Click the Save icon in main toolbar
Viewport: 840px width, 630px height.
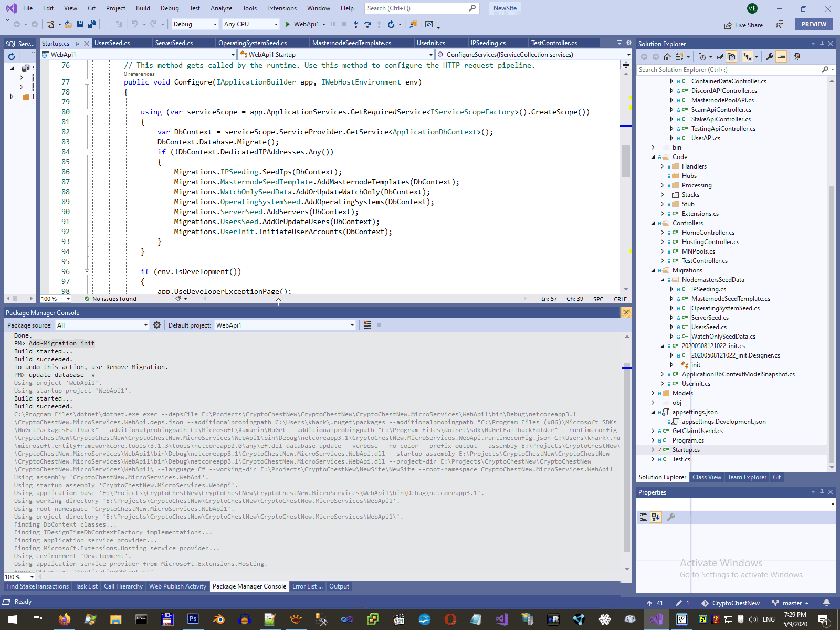(80, 24)
